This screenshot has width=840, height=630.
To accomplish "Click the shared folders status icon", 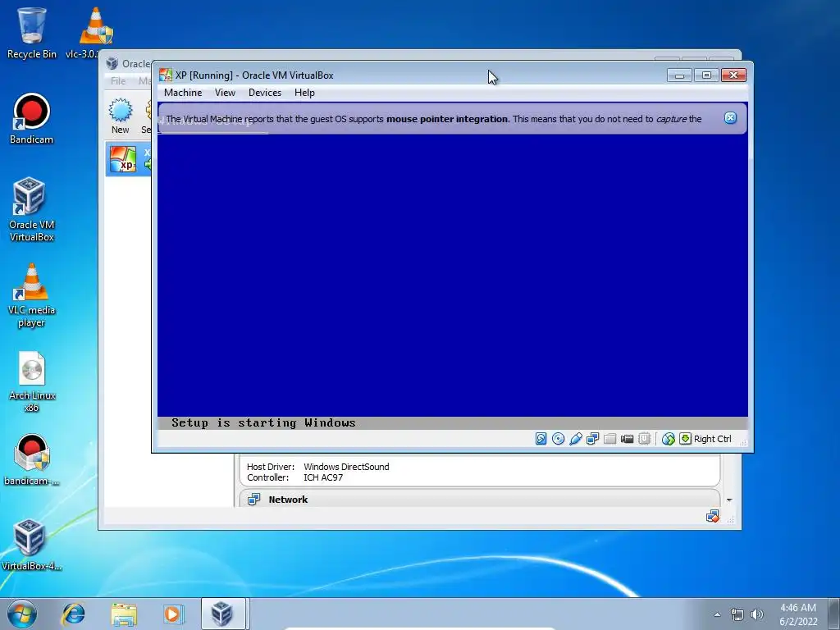I will click(609, 439).
